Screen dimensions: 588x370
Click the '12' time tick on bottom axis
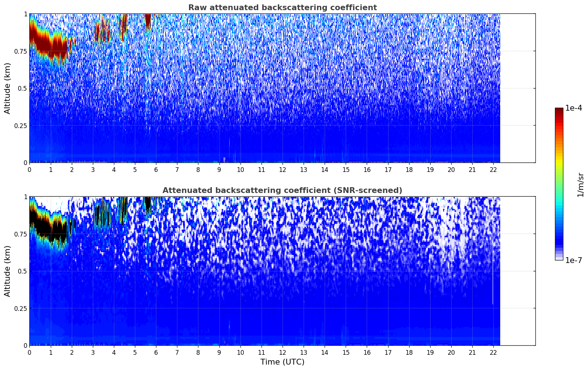282,352
